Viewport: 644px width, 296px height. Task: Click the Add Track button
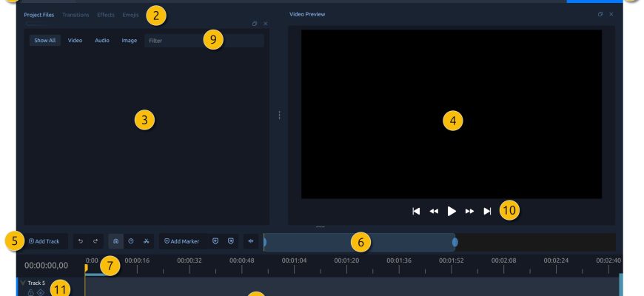coord(44,241)
